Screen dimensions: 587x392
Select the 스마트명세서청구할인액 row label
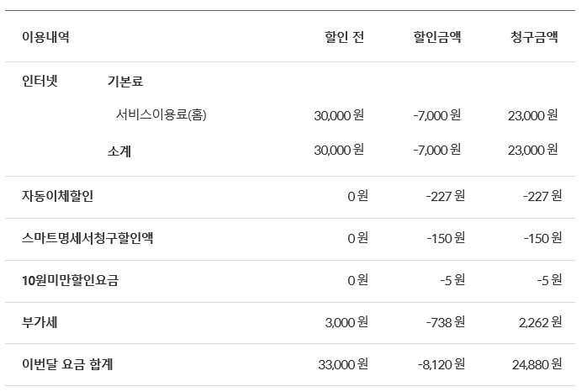click(x=87, y=238)
